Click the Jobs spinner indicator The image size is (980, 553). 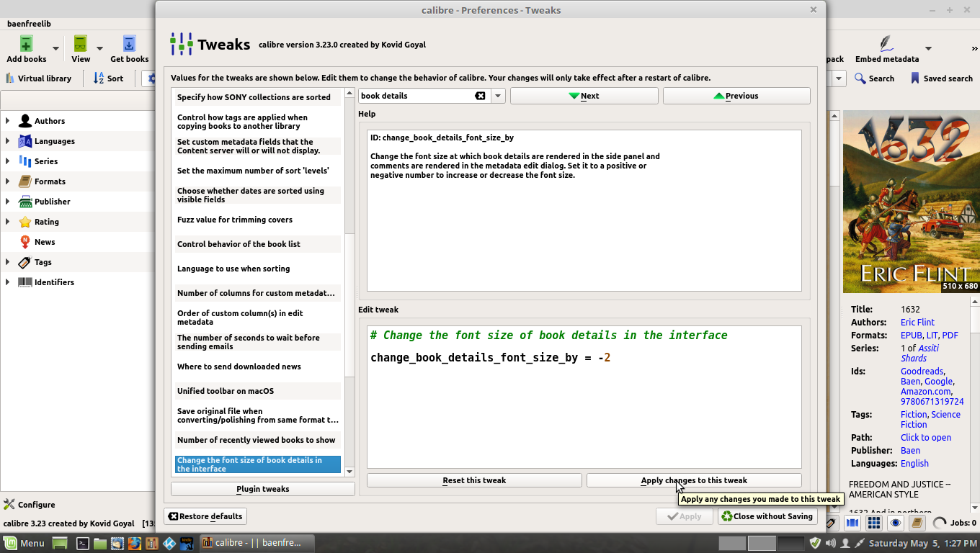point(940,523)
